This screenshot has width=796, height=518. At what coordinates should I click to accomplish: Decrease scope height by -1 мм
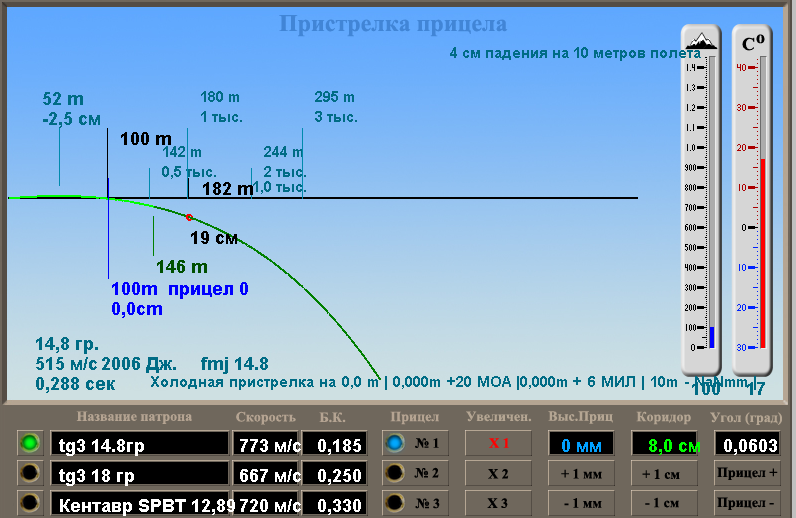[x=580, y=505]
